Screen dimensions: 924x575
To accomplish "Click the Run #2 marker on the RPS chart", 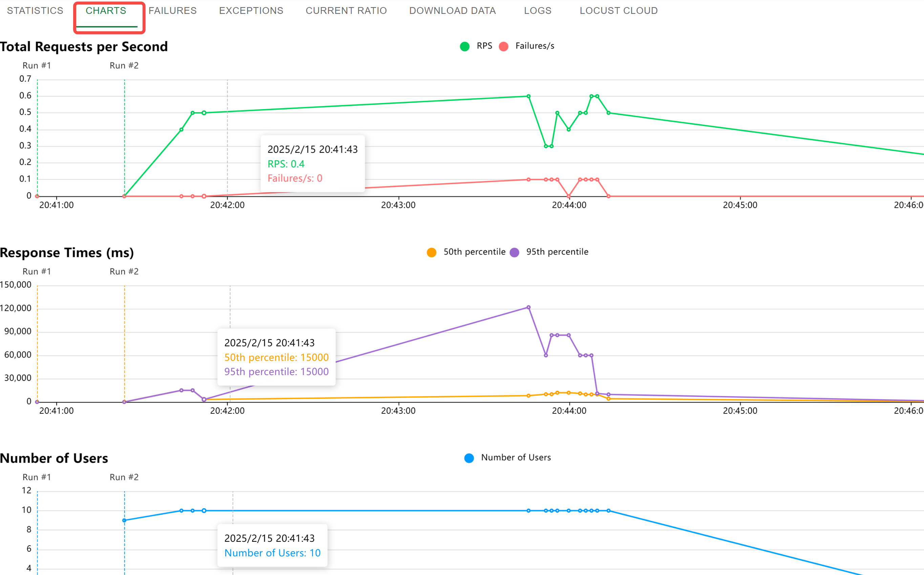I will click(x=124, y=65).
